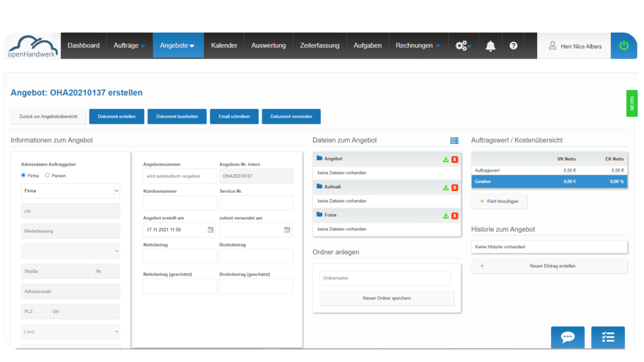
Task: Click the notification bell icon
Action: tap(491, 46)
